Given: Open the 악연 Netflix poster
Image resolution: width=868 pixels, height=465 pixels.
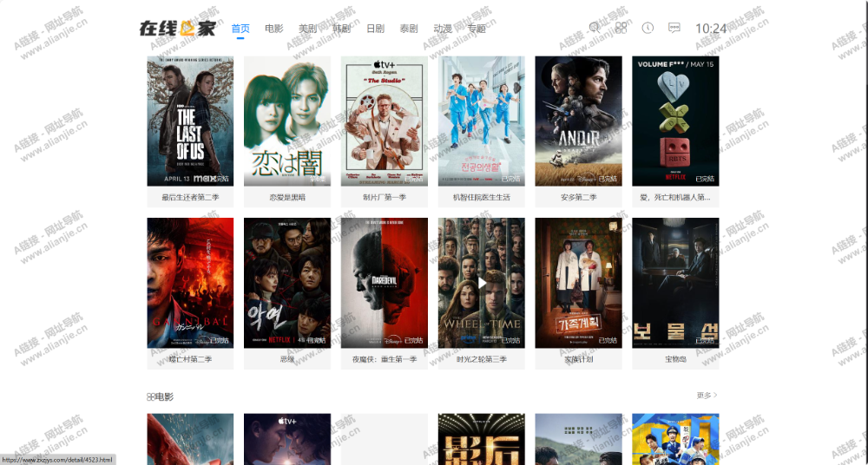Looking at the screenshot, I should (x=287, y=283).
